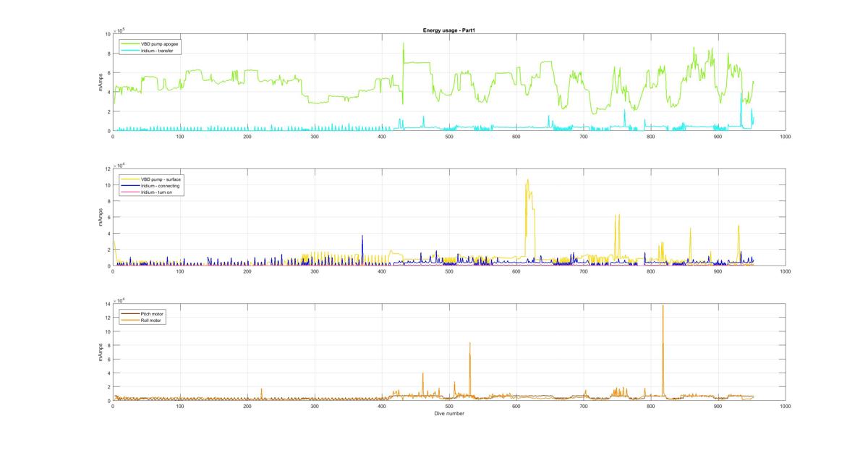Click the '500' tick on the bottom plot's x-axis

pyautogui.click(x=448, y=407)
